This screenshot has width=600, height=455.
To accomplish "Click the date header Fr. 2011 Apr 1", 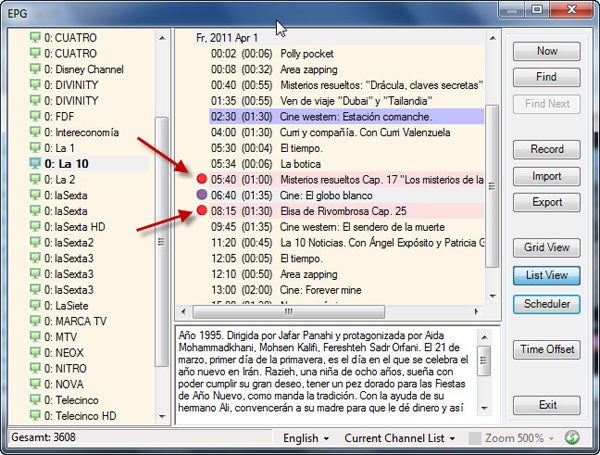I will (x=227, y=38).
